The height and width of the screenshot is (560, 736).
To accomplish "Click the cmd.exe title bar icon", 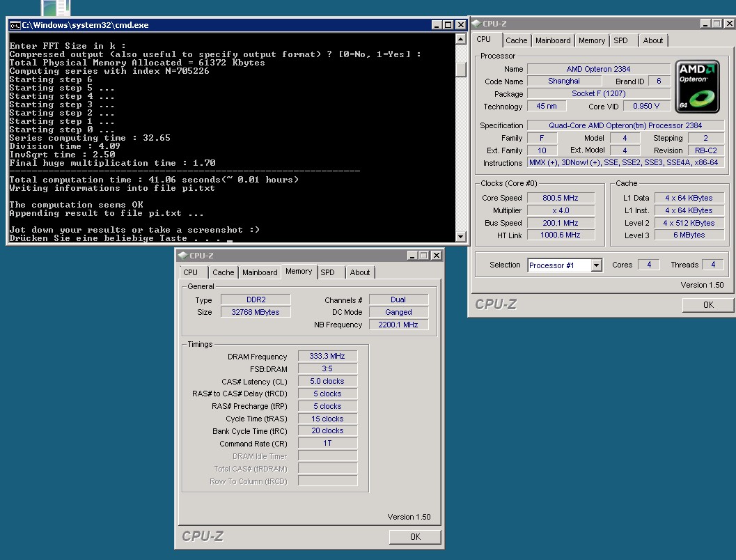I will coord(15,25).
